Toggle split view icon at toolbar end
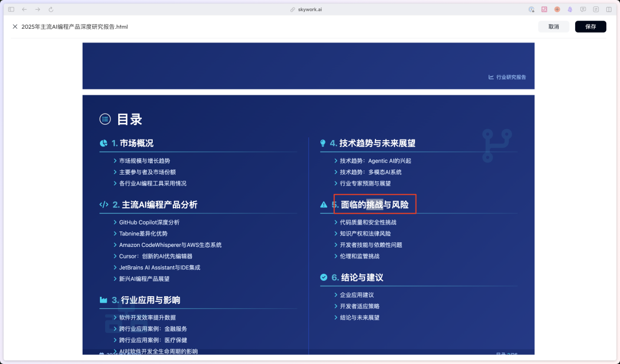Image resolution: width=620 pixels, height=364 pixels. 609,10
